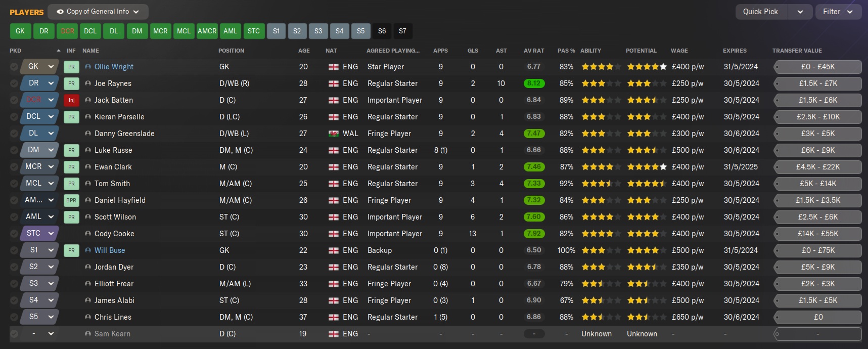Sort by TRANSFER VALUE column header
Viewport: 868px width, 349px height.
tap(797, 51)
